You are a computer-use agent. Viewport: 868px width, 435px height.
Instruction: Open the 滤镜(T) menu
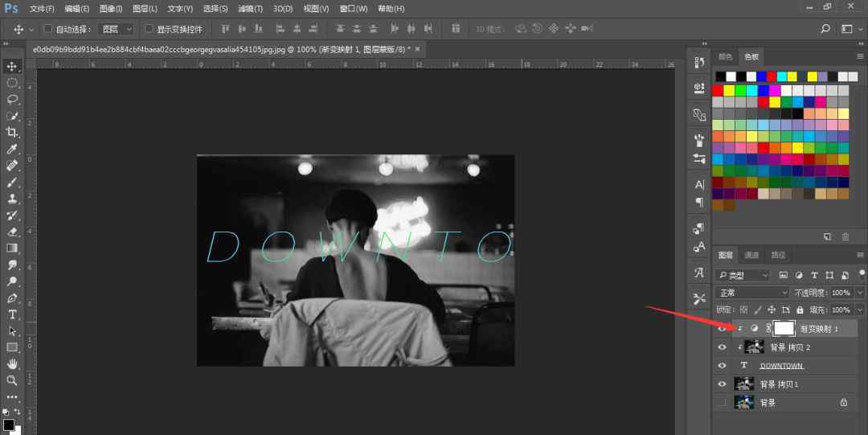250,9
